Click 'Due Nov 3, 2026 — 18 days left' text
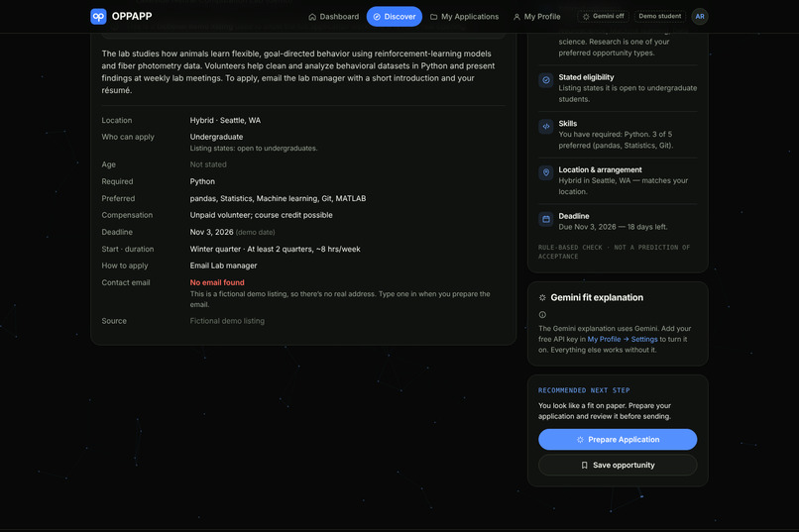The height and width of the screenshot is (532, 799). coord(613,227)
